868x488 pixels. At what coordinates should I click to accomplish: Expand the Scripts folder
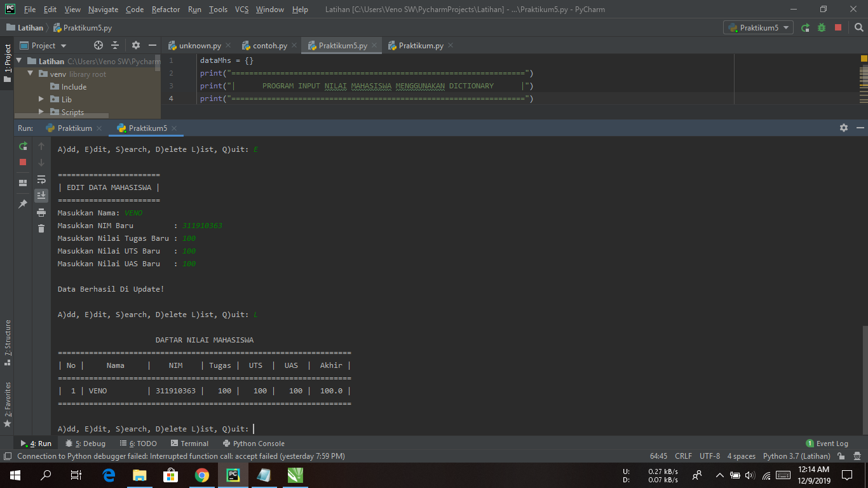pyautogui.click(x=41, y=112)
